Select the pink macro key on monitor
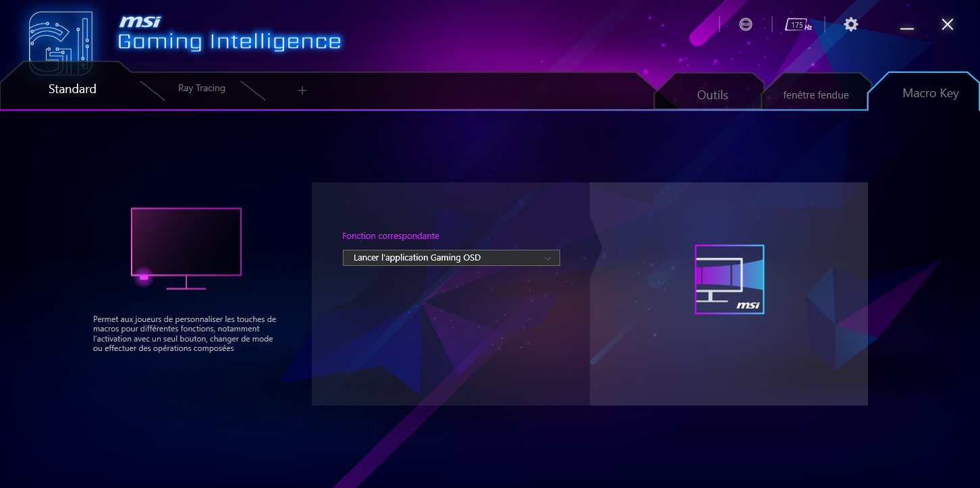The width and height of the screenshot is (980, 488). 144,277
